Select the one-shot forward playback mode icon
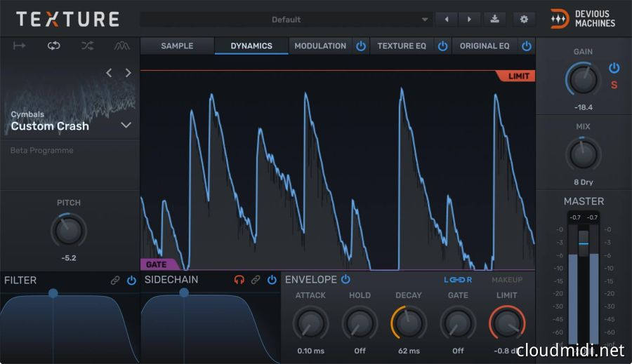Image resolution: width=632 pixels, height=364 pixels. (x=19, y=46)
